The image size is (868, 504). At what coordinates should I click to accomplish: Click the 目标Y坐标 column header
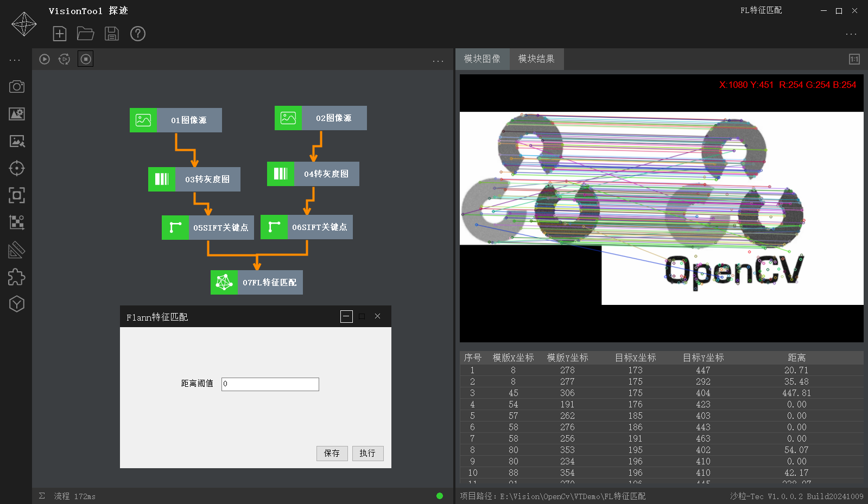pos(703,358)
